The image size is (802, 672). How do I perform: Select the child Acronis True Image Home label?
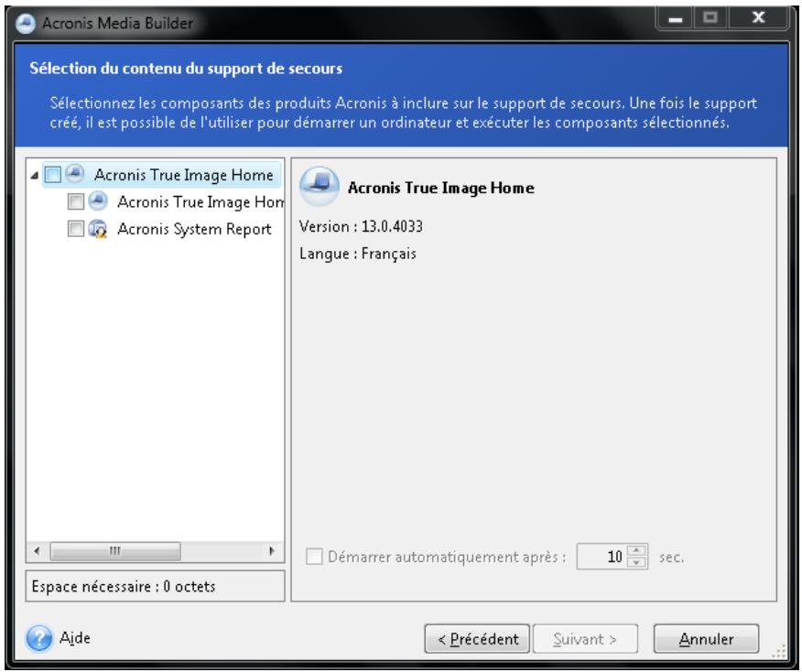click(x=200, y=202)
